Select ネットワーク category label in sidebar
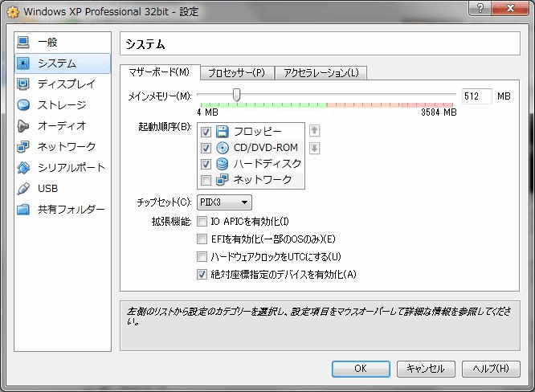The height and width of the screenshot is (392, 535). point(67,147)
